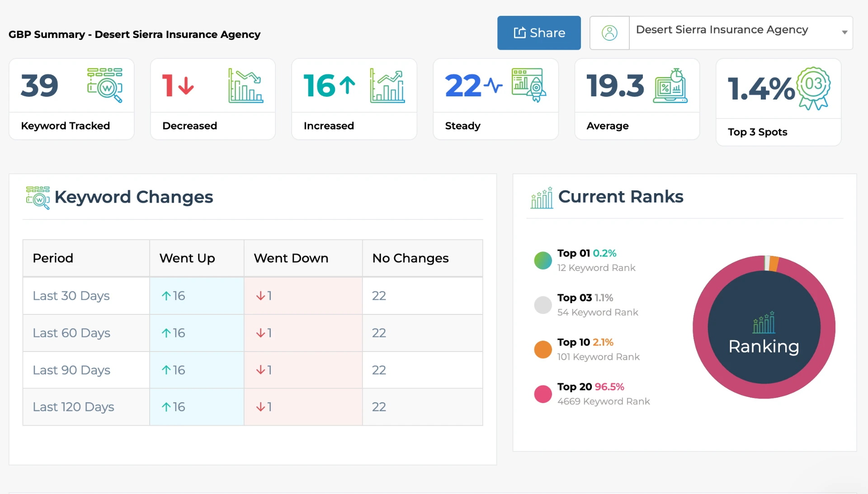
Task: Open the Desert Sierra Insurance Agency dropdown
Action: [x=741, y=33]
